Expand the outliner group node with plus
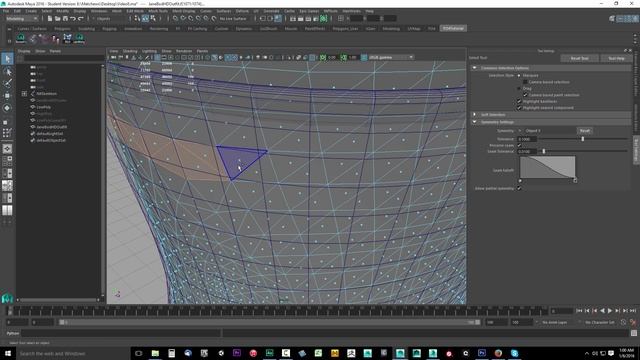 pyautogui.click(x=24, y=93)
